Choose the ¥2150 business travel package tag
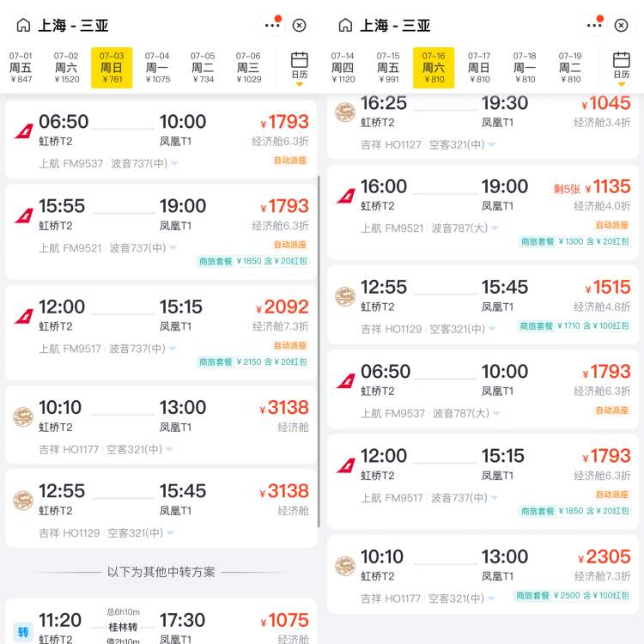This screenshot has width=644, height=644. (x=253, y=361)
